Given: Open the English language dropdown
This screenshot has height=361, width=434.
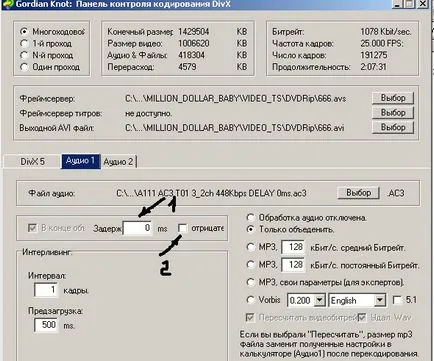Looking at the screenshot, I should coord(380,301).
